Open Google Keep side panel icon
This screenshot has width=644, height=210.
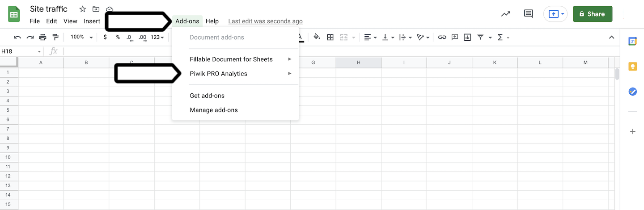click(632, 66)
